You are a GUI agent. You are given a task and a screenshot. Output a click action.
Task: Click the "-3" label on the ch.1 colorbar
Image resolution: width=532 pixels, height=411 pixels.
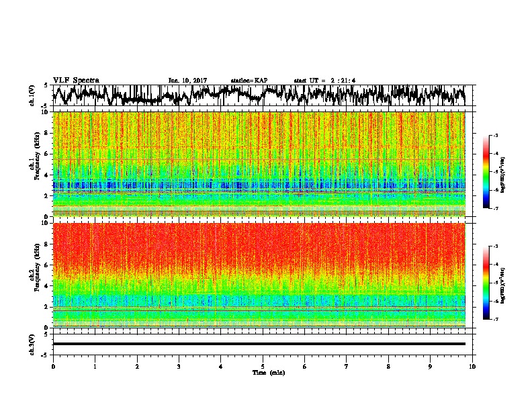(496, 136)
